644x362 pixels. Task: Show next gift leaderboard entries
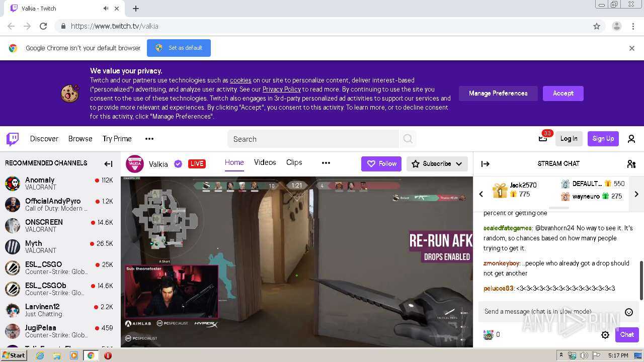click(x=636, y=194)
